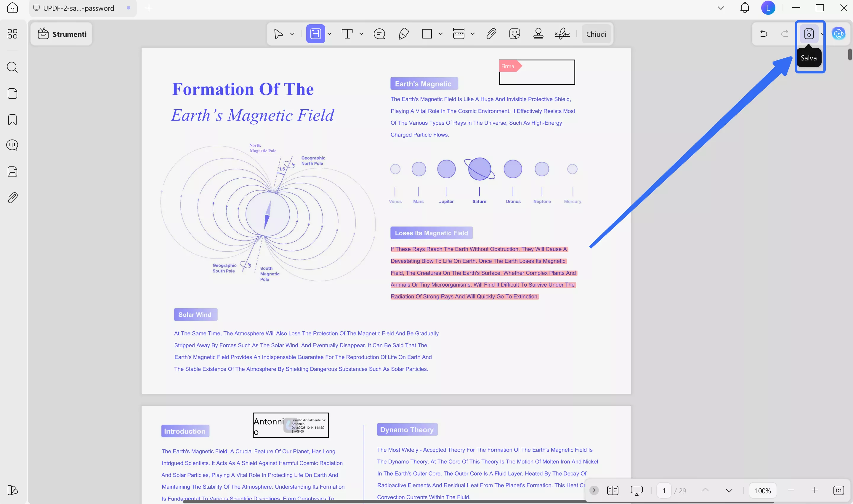Viewport: 853px width, 504px height.
Task: Click the Save (Salva) icon
Action: tap(809, 34)
